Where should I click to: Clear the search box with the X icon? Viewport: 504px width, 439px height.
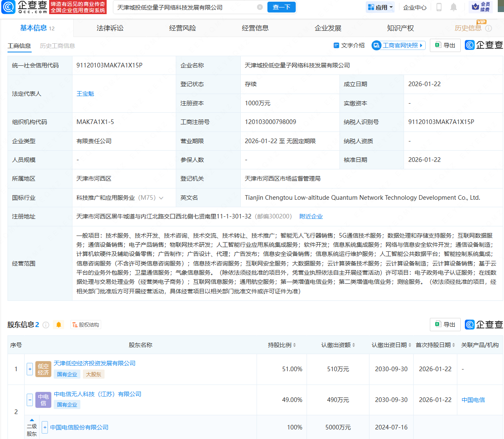tap(260, 7)
